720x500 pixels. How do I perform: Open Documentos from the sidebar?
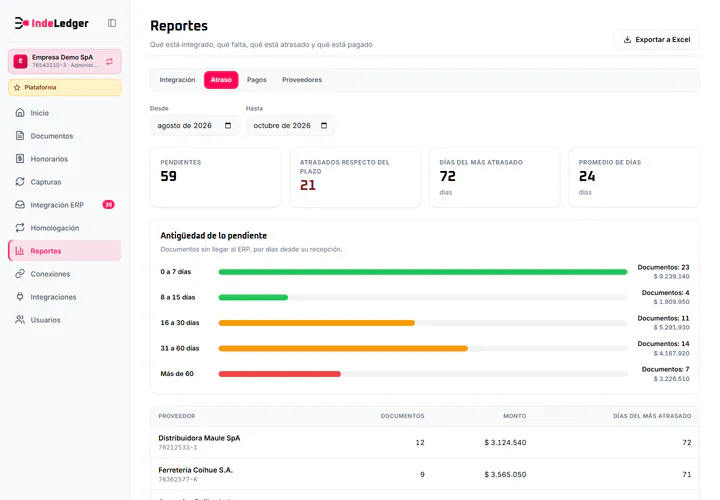(x=65, y=135)
